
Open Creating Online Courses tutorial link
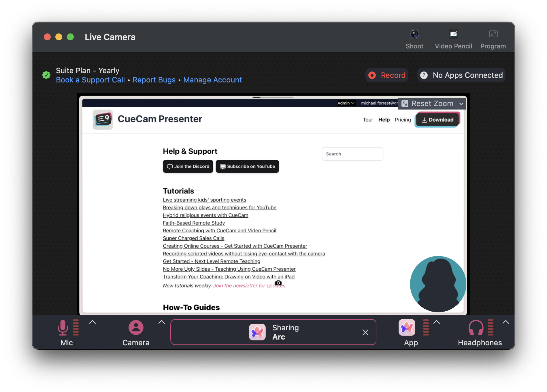click(235, 246)
